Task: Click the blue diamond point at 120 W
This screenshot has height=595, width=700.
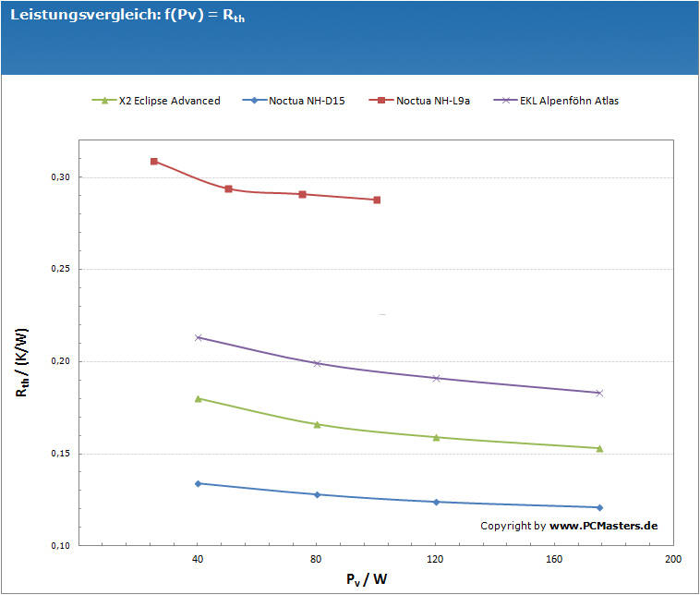Action: [436, 502]
